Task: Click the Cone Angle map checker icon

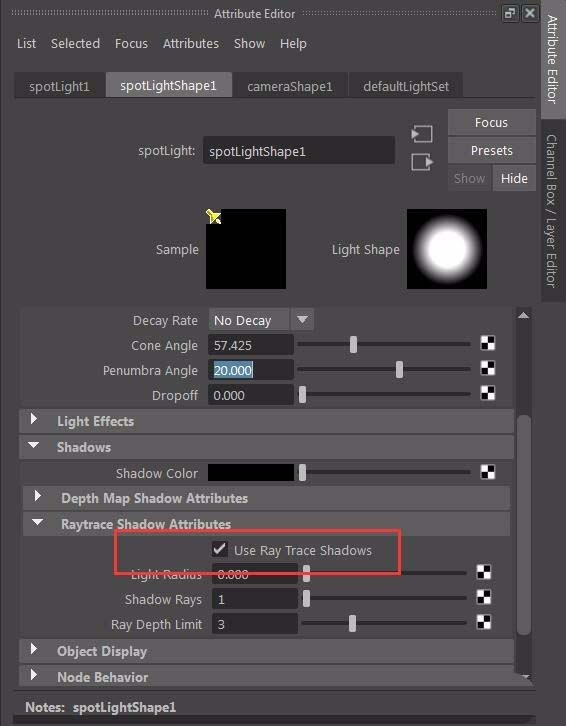Action: (x=488, y=343)
